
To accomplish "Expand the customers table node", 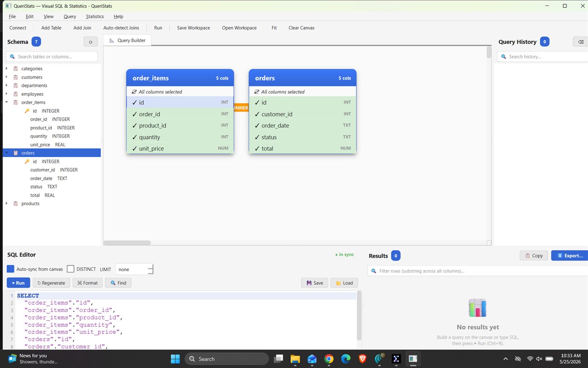I will [7, 77].
